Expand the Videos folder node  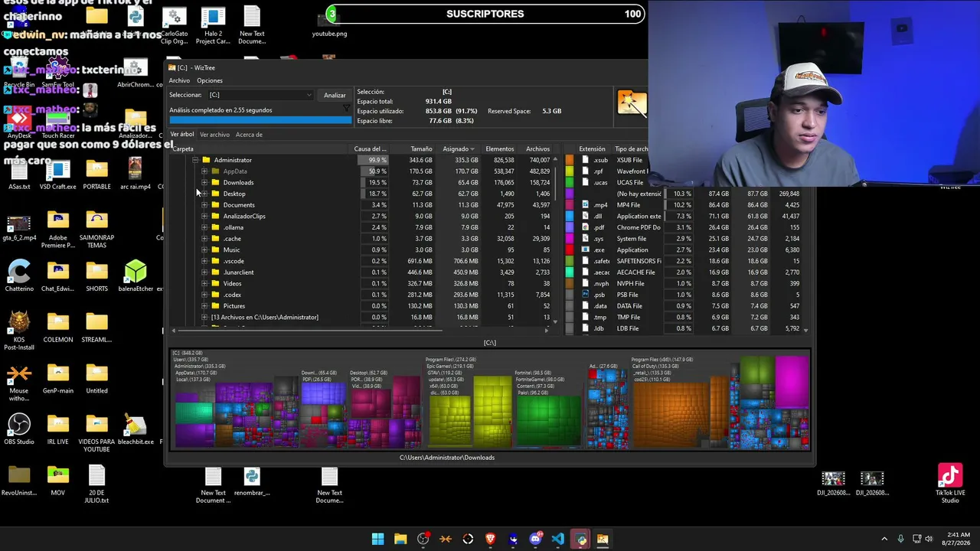(x=204, y=283)
